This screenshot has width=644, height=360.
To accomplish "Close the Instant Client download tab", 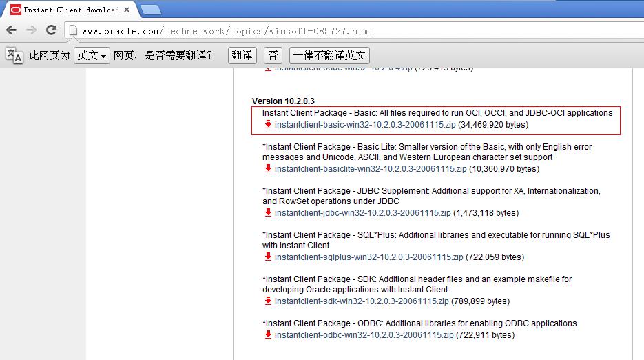I will (x=127, y=10).
